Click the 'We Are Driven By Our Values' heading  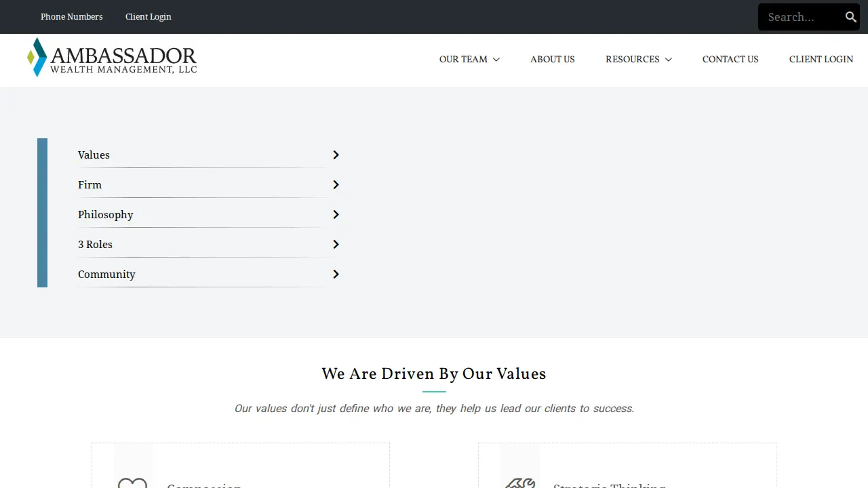click(434, 374)
